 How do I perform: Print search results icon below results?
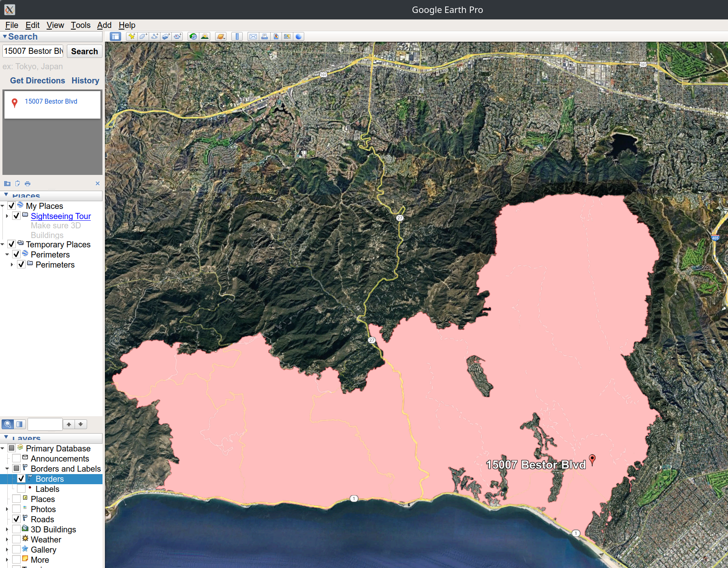(x=28, y=183)
